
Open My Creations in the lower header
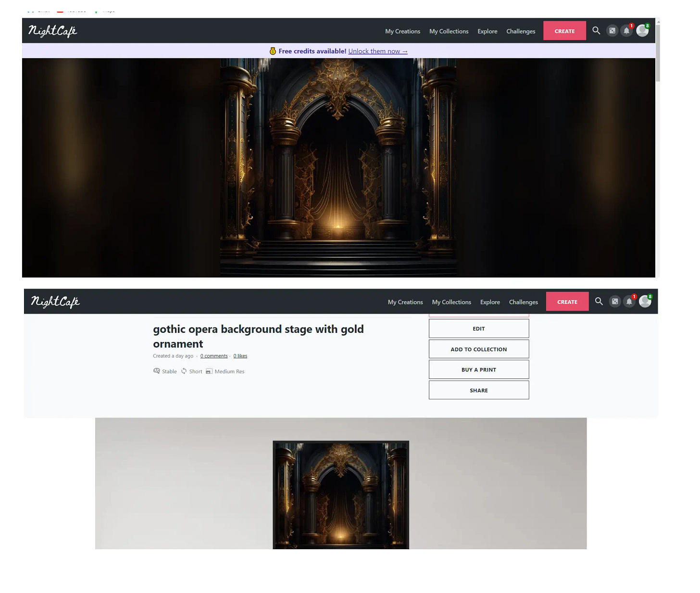click(405, 302)
